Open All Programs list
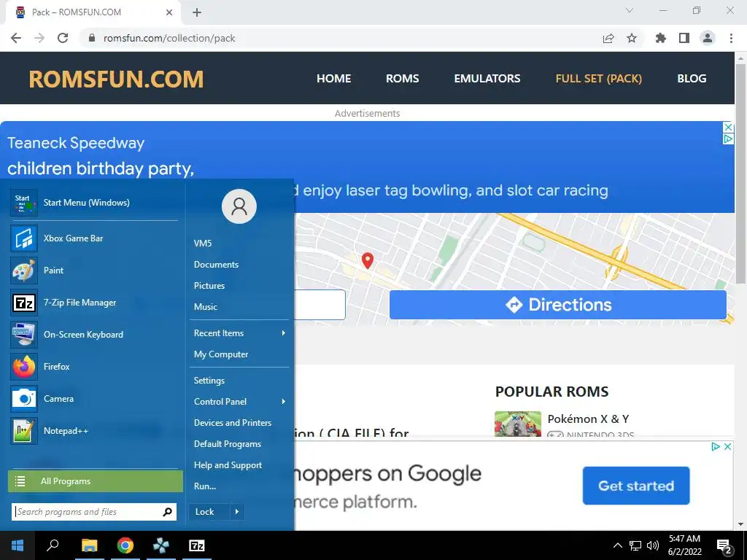 [x=96, y=481]
